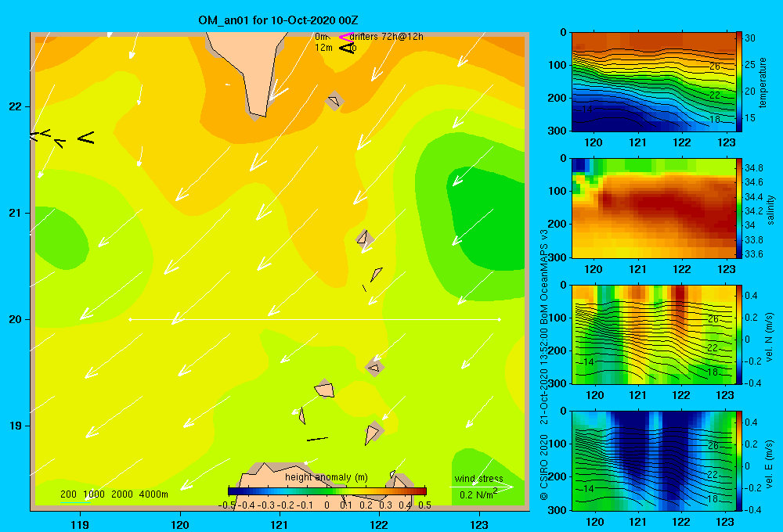Click the "34.8" tick on salinity colorbar
This screenshot has height=532, width=783.
(x=754, y=167)
